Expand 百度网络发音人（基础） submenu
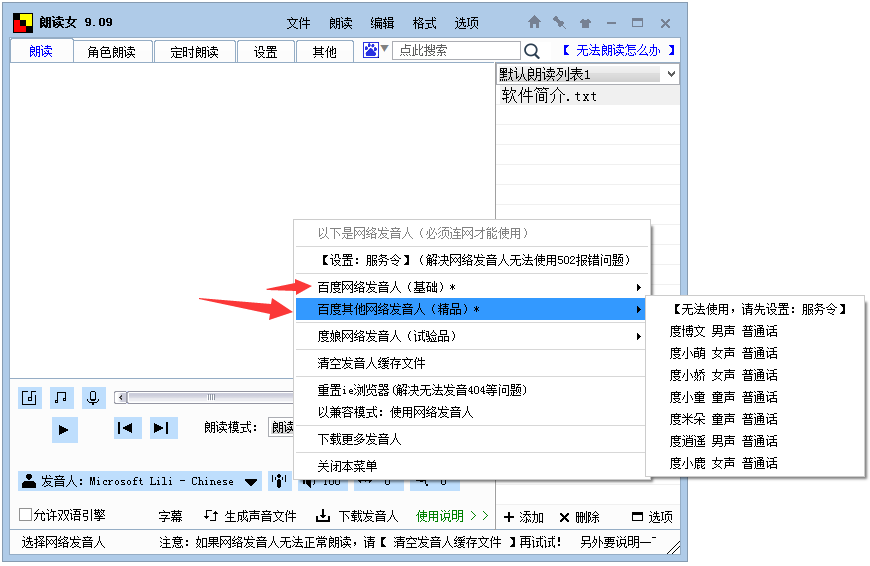This screenshot has height=566, width=870. 469,287
